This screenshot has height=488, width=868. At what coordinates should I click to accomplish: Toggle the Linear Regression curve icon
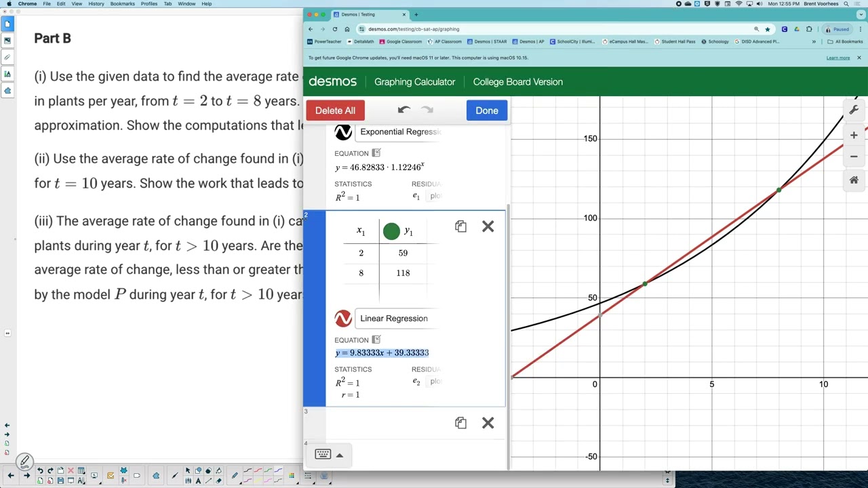343,319
